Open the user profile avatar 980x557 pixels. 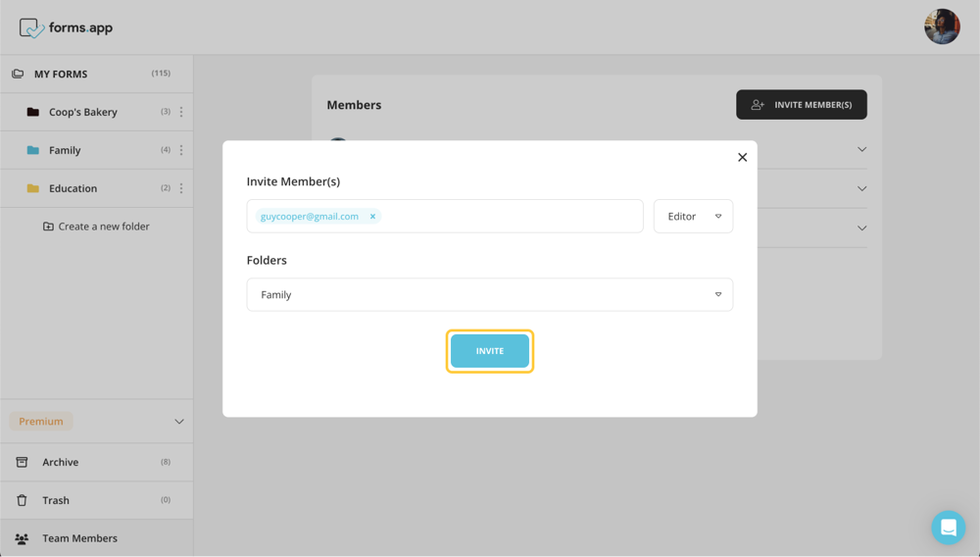(x=941, y=27)
